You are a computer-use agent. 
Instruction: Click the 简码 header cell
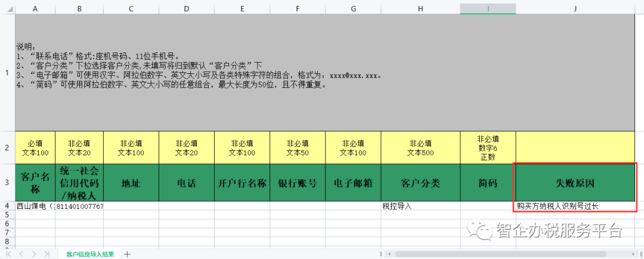click(488, 183)
